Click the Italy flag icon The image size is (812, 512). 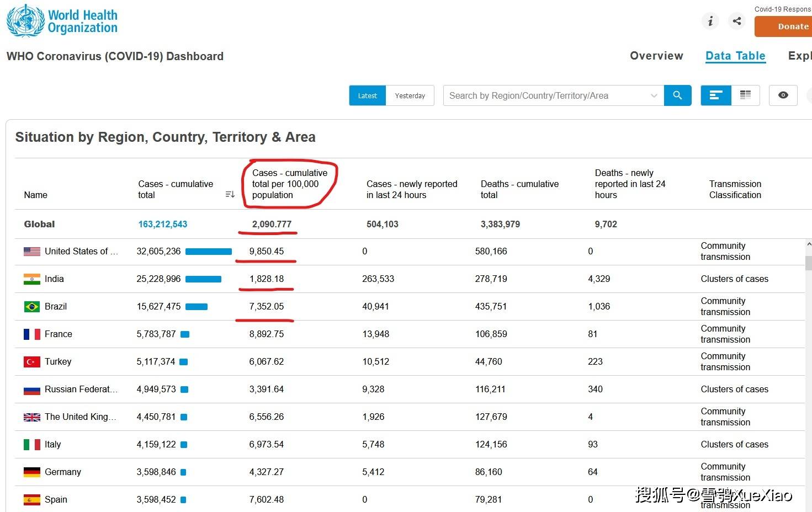point(32,445)
